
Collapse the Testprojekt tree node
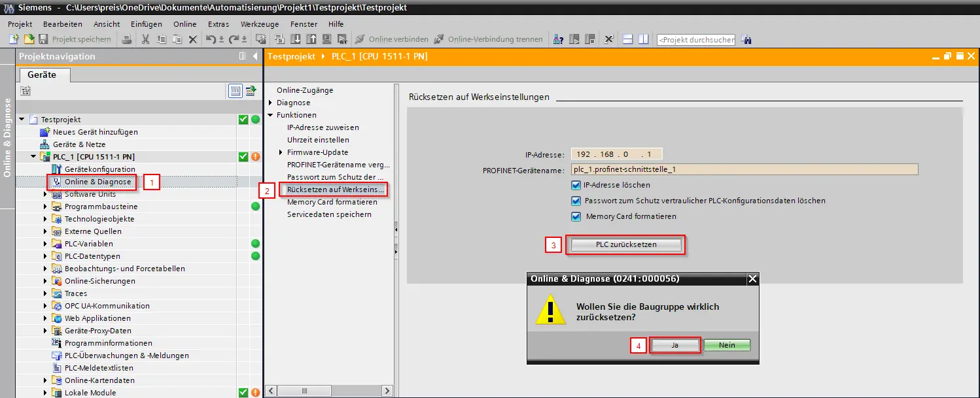coord(22,120)
